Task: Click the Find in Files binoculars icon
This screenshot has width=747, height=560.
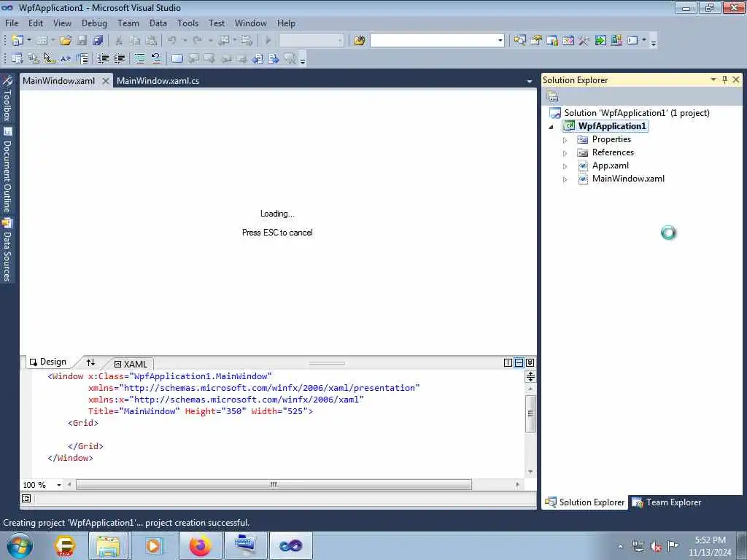Action: [x=359, y=41]
